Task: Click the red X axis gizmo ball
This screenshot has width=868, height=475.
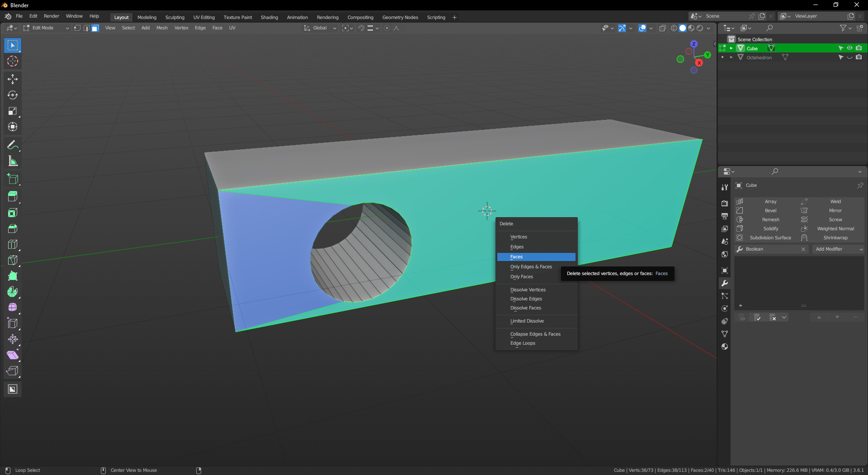Action: [699, 62]
